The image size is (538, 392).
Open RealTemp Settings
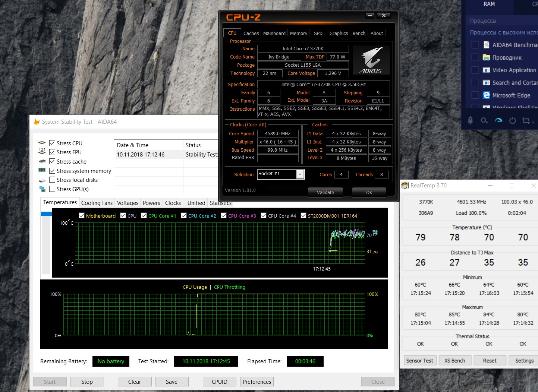tap(524, 360)
